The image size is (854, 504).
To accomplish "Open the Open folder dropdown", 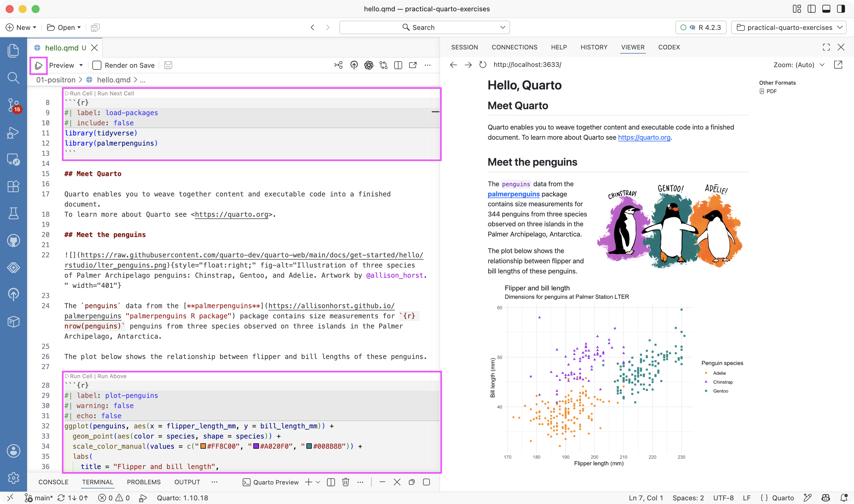I will tap(64, 27).
